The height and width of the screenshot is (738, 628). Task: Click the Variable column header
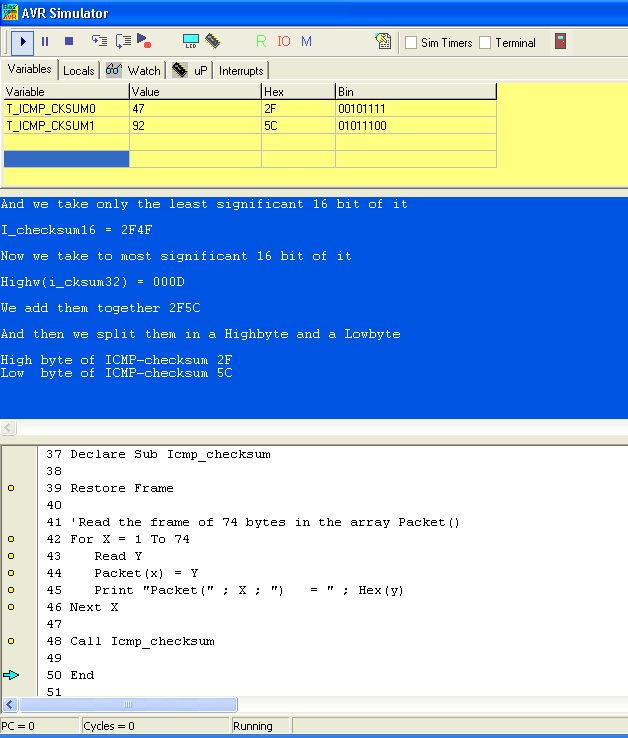pyautogui.click(x=66, y=91)
